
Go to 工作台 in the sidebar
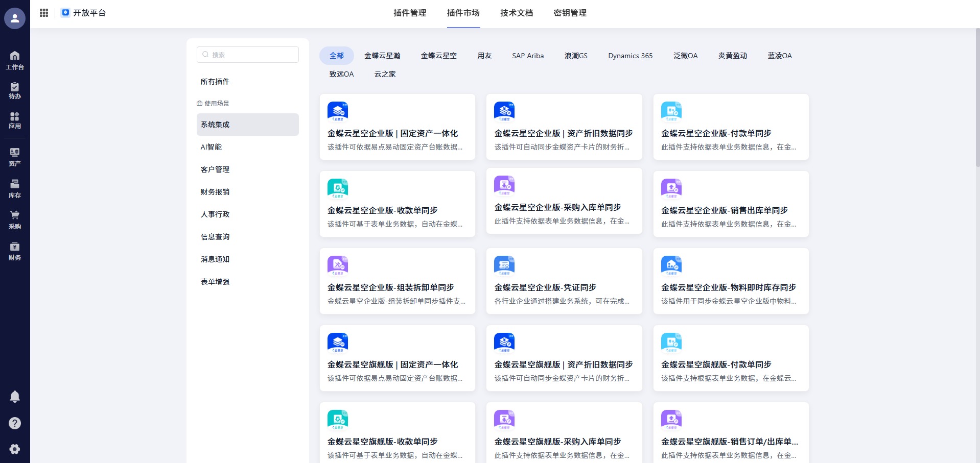pyautogui.click(x=15, y=60)
